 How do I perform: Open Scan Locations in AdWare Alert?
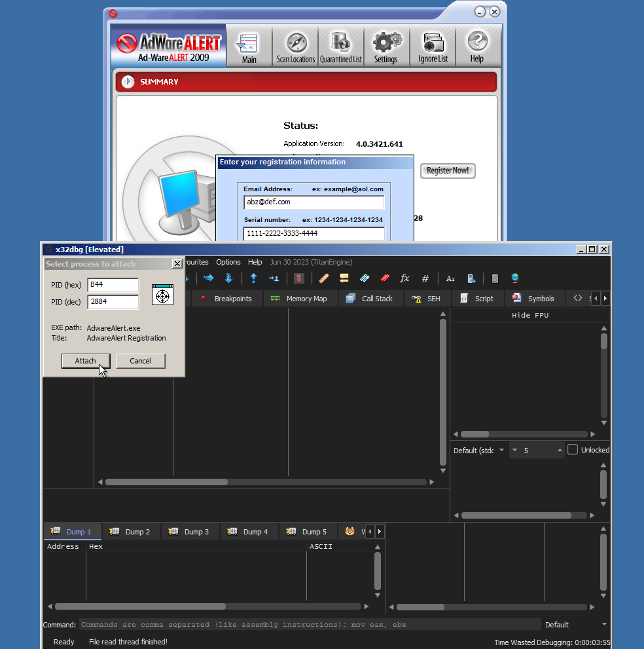295,46
